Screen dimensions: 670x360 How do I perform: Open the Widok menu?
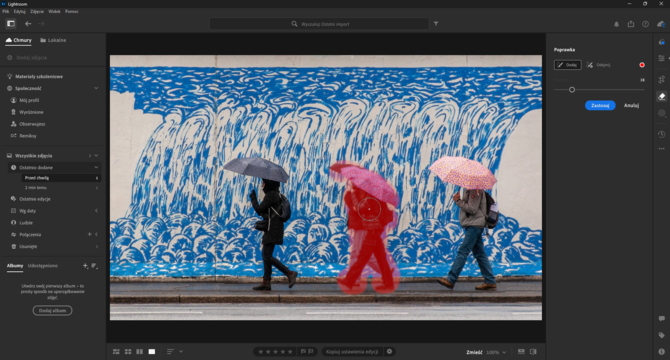54,12
